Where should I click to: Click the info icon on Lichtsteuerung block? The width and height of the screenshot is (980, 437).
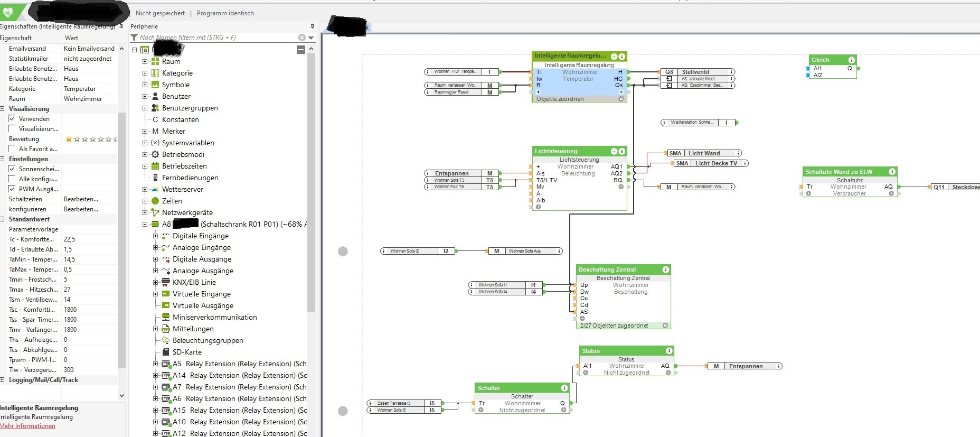622,151
